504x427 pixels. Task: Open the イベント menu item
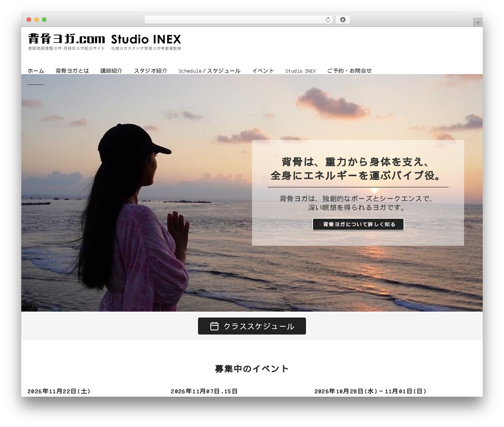263,71
